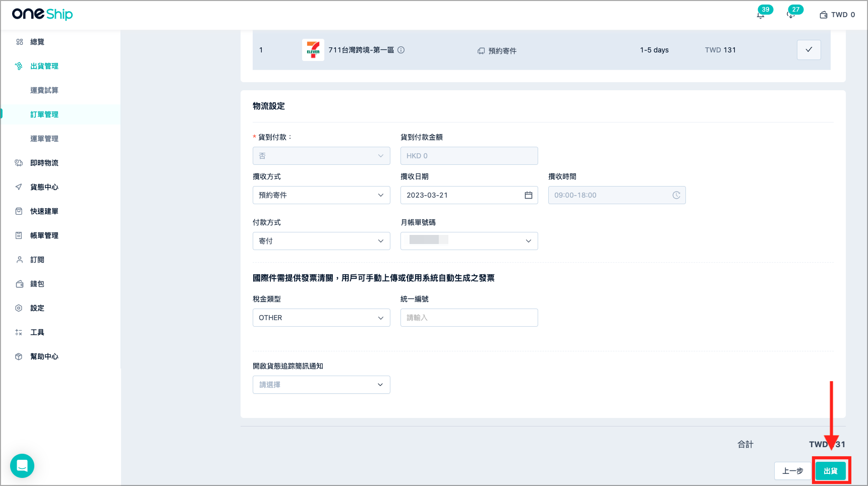Click the 即時物流 sidebar icon
The width and height of the screenshot is (868, 486).
[19, 163]
